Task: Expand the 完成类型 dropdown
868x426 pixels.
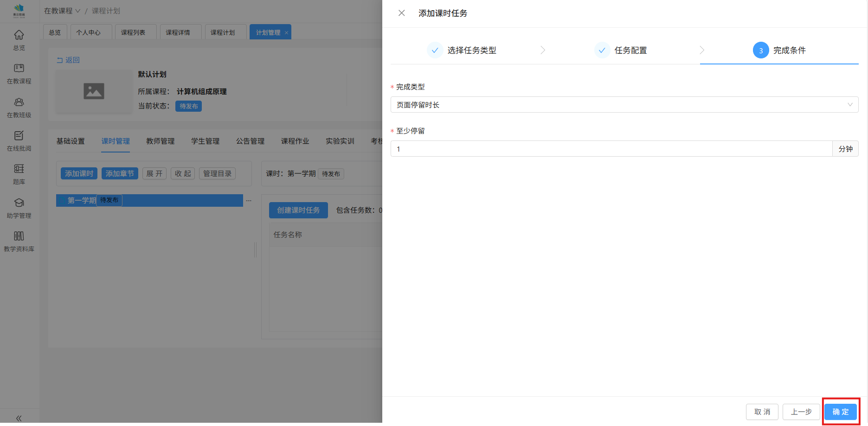Action: [624, 105]
